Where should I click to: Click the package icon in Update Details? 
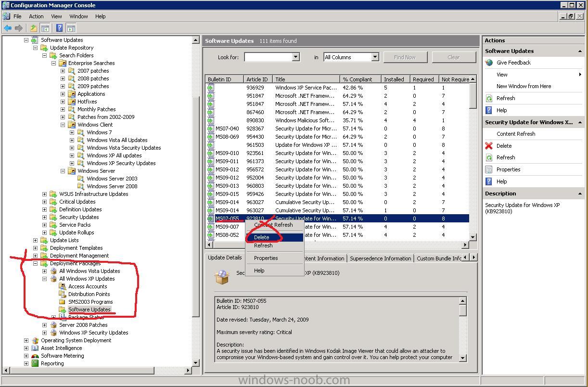coord(222,277)
